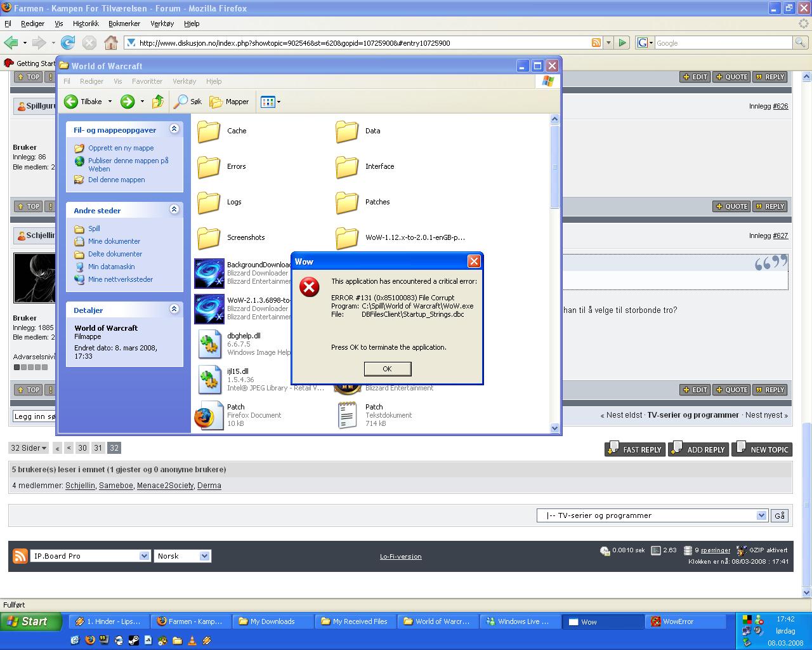812x650 pixels.
Task: Click the NEW TOPIC button
Action: tap(762, 449)
